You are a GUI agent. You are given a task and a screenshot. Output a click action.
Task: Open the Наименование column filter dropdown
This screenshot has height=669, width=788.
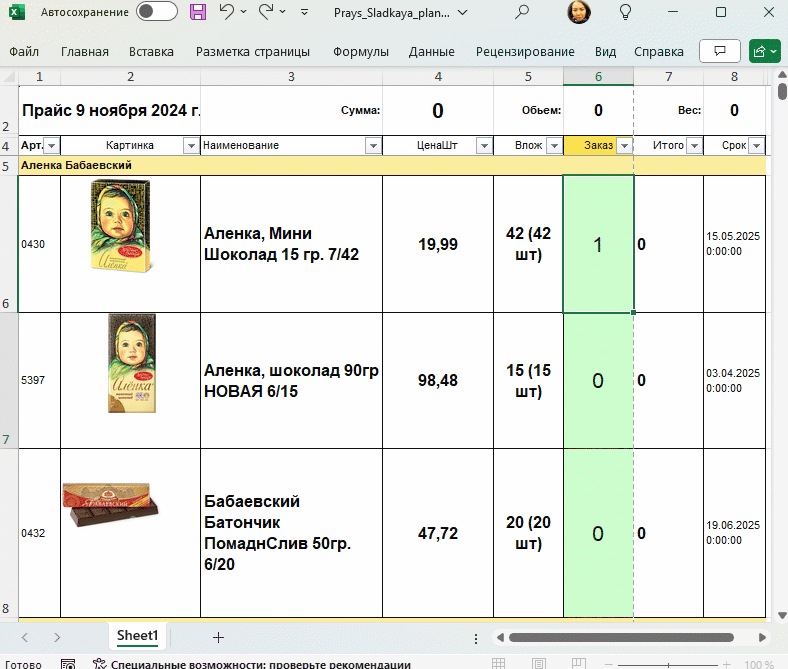[x=373, y=146]
